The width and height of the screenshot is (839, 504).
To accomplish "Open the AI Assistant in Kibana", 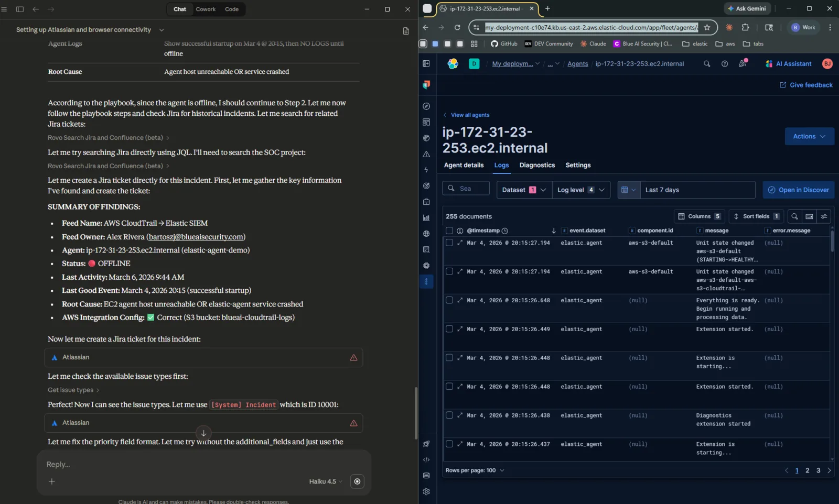I will (788, 64).
